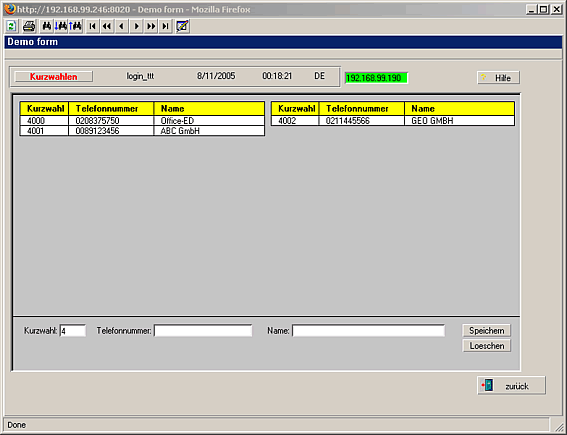Click the fast forward double-right arrow
Viewport: 567px width, 435px height.
point(151,26)
